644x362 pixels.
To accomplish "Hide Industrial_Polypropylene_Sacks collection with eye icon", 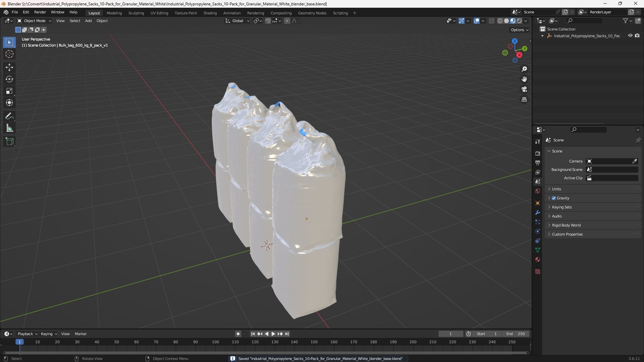I will [630, 36].
